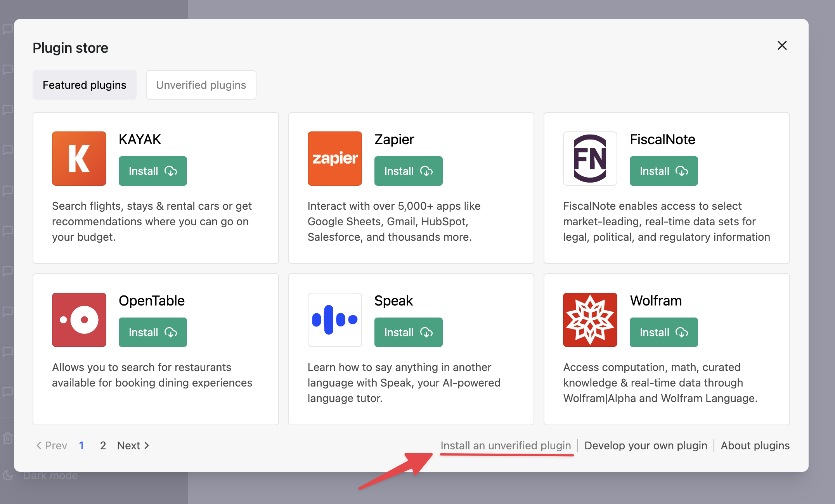Close the Plugin store dialog
This screenshot has width=835, height=504.
tap(782, 46)
